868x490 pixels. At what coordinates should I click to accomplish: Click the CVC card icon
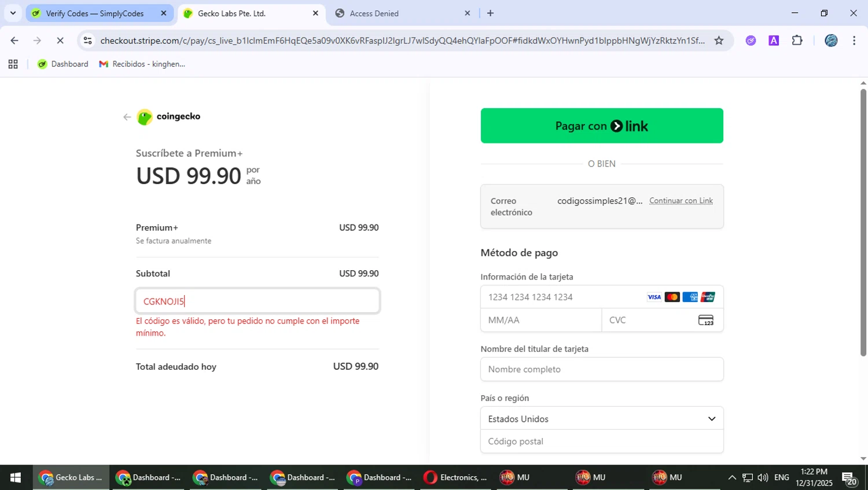coord(705,320)
